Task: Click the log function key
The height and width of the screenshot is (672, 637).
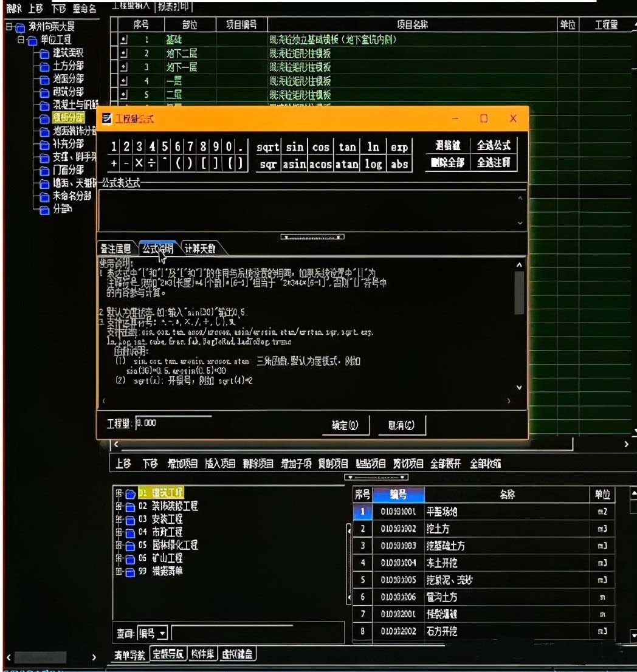Action: (373, 163)
